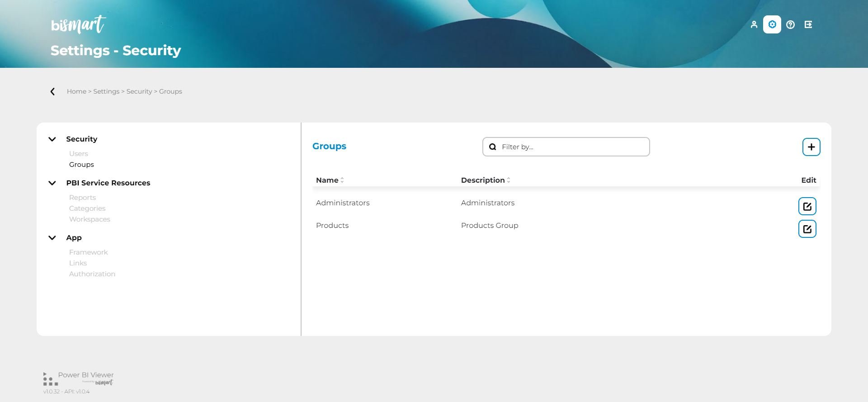The width and height of the screenshot is (868, 402).
Task: Edit the Administrators group
Action: [x=807, y=206]
